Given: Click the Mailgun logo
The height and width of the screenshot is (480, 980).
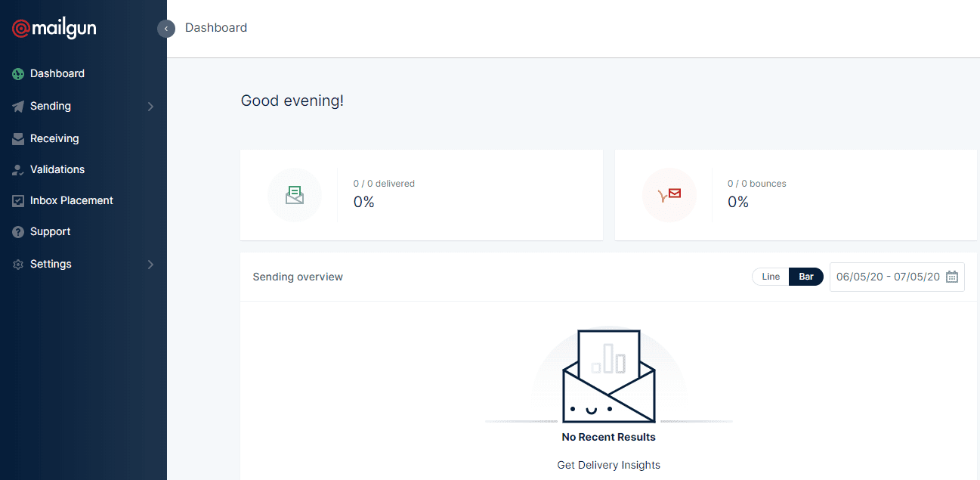Looking at the screenshot, I should click(53, 28).
